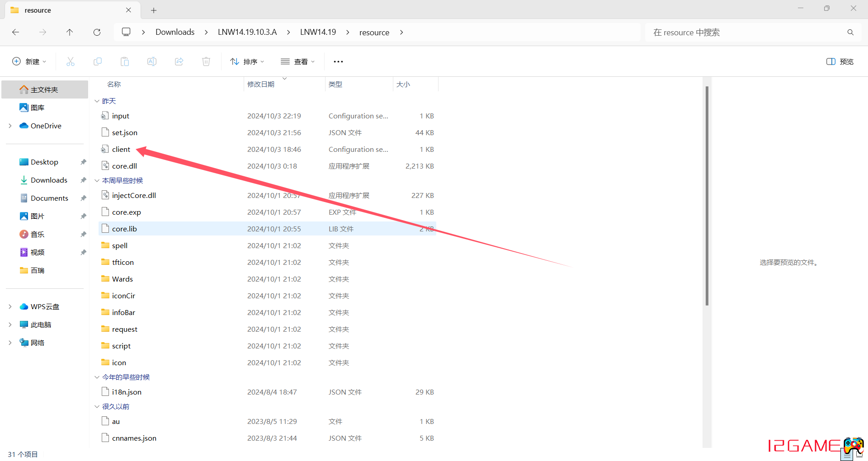Collapse the 本周早些时候 group
The image size is (868, 461).
pyautogui.click(x=97, y=180)
